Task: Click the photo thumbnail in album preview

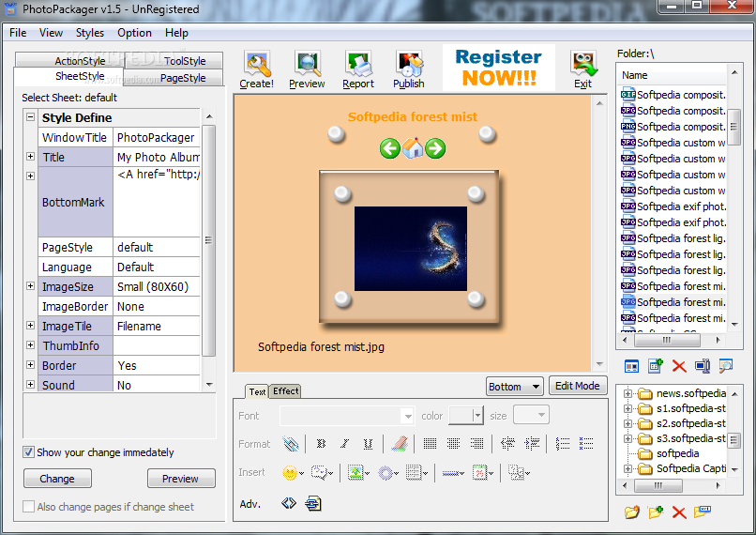Action: tap(410, 249)
